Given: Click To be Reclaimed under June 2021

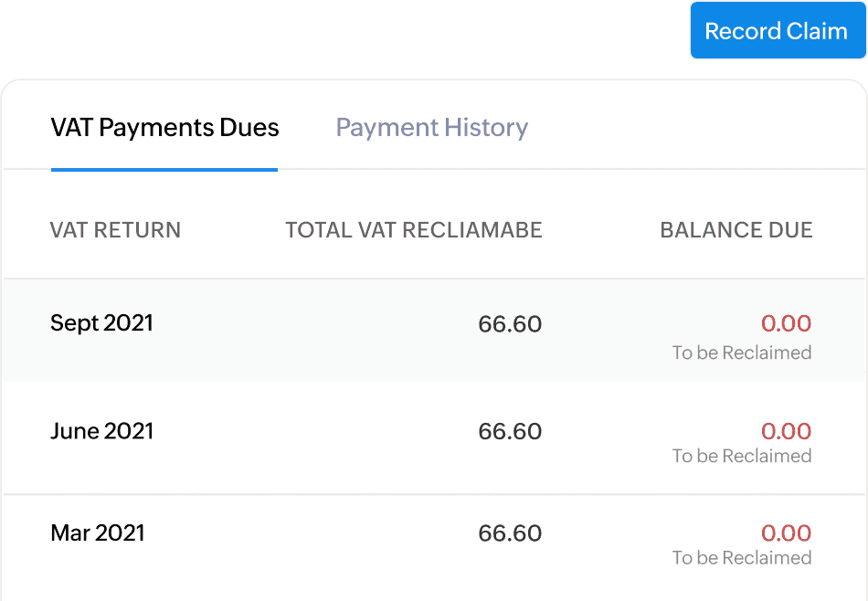Looking at the screenshot, I should click(742, 456).
